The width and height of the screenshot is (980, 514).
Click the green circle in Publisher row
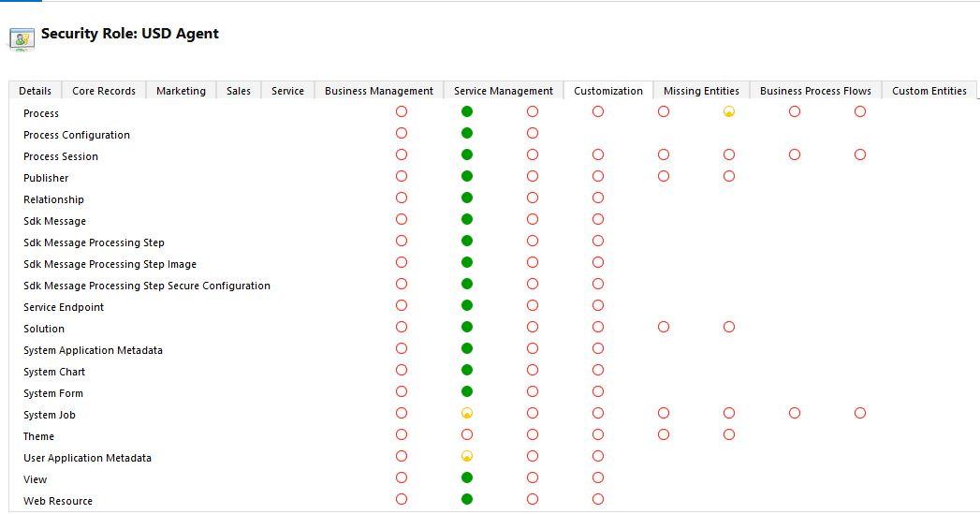pyautogui.click(x=467, y=176)
